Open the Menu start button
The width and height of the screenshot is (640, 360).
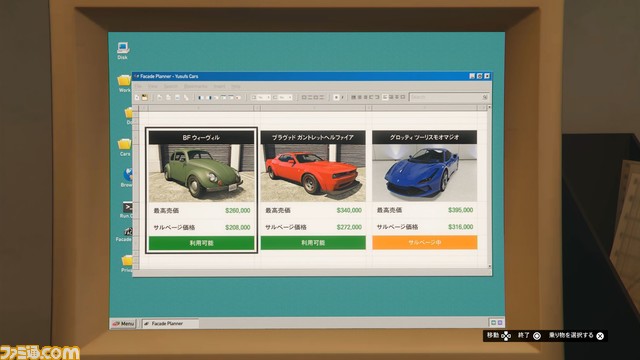point(123,324)
